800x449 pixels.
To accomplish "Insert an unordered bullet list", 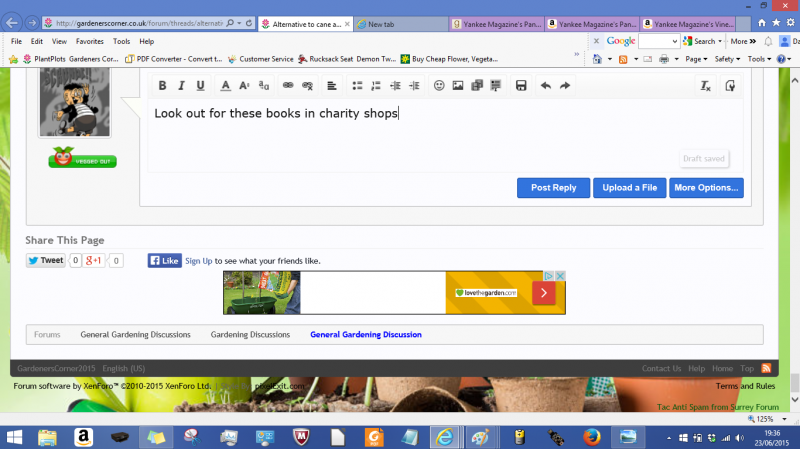I will point(356,86).
